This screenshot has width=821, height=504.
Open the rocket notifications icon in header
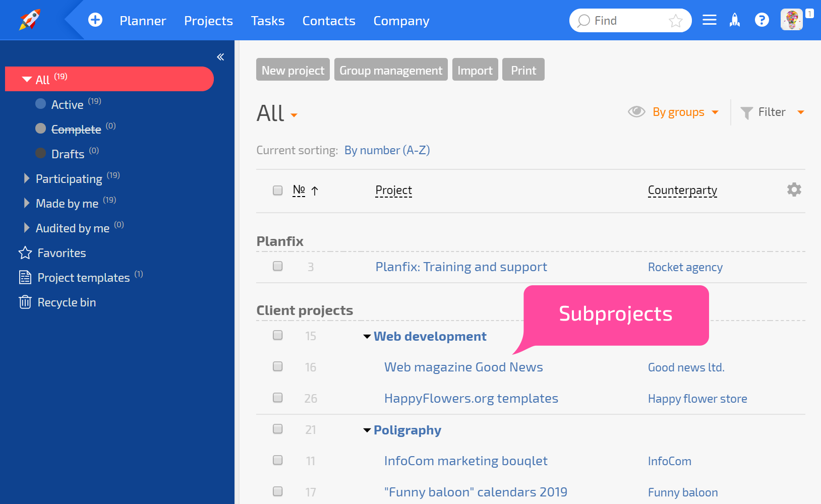point(735,20)
